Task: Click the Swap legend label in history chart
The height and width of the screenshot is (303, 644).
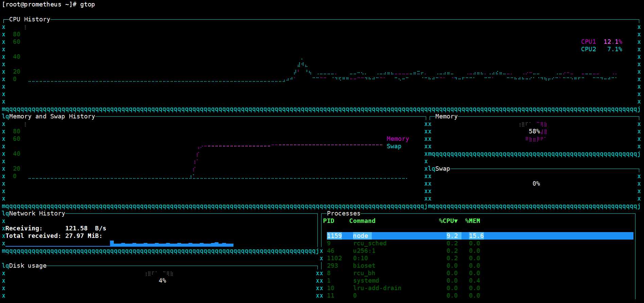Action: [394, 146]
